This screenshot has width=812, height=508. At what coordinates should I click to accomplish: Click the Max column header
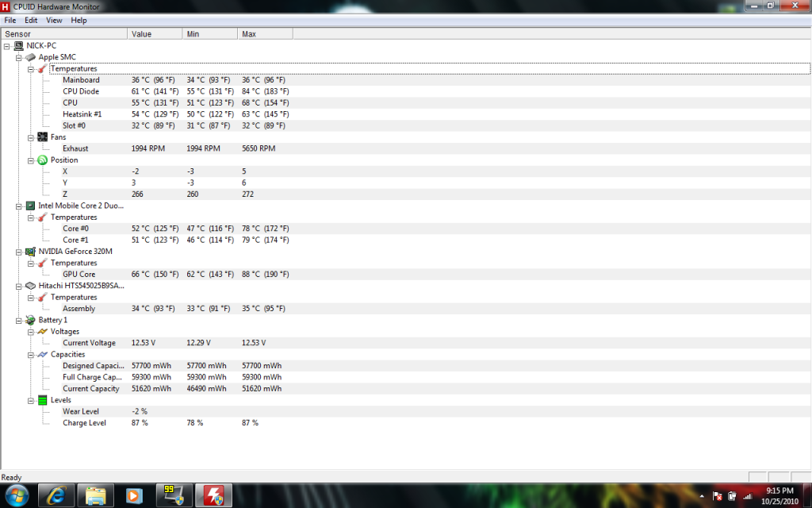pos(265,33)
